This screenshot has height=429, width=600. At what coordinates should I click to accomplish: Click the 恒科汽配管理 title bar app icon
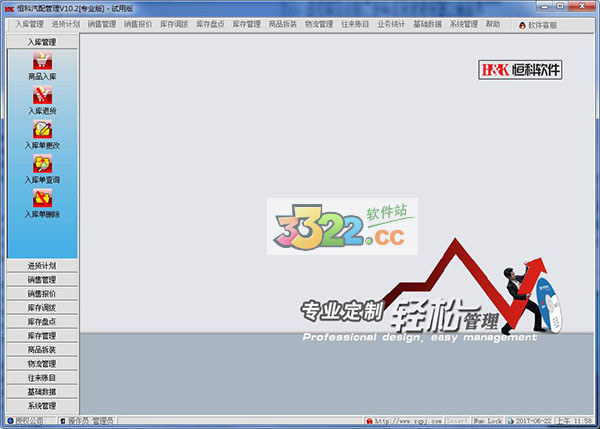pyautogui.click(x=10, y=8)
